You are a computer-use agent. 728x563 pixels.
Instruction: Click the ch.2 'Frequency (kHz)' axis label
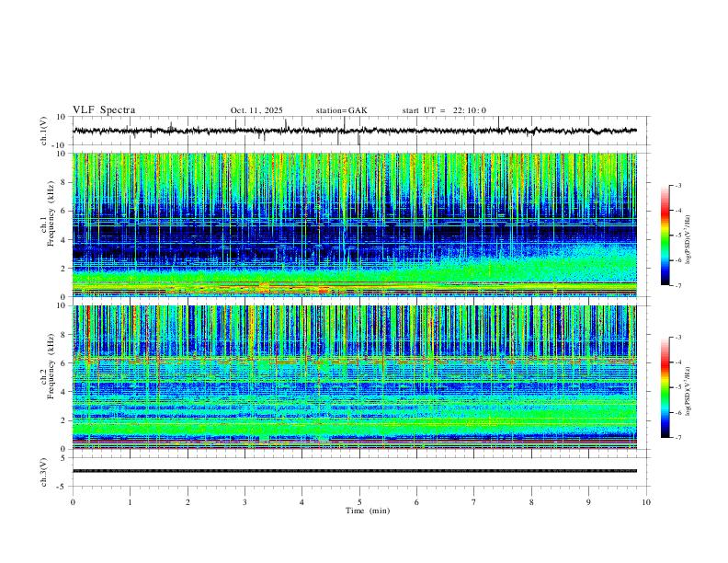coord(51,366)
